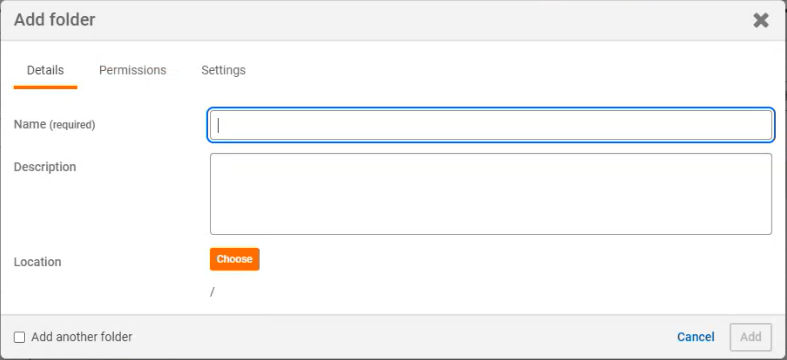Click the Location field label
Viewport: 787px width, 360px height.
(x=38, y=262)
